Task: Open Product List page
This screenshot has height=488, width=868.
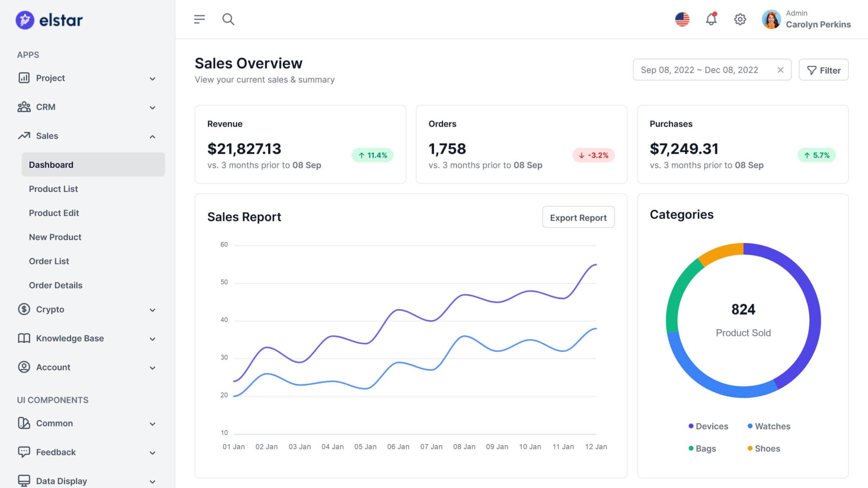Action: point(53,189)
